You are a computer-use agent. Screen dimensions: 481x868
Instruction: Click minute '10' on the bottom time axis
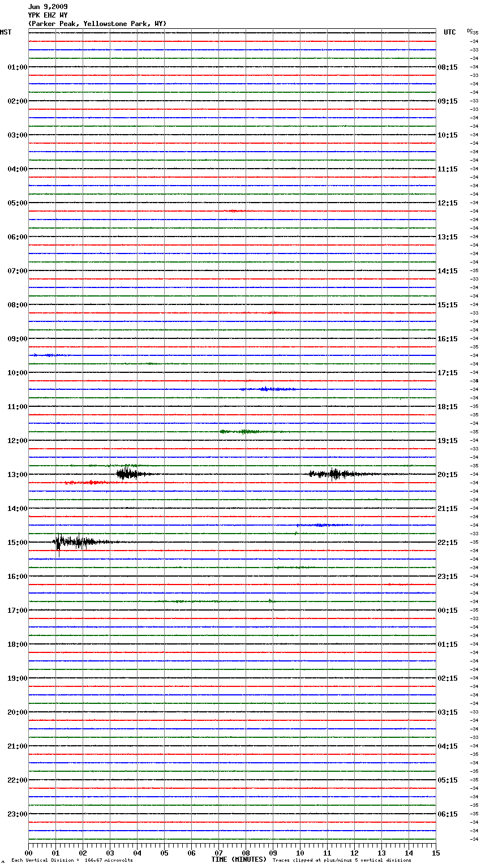(300, 853)
